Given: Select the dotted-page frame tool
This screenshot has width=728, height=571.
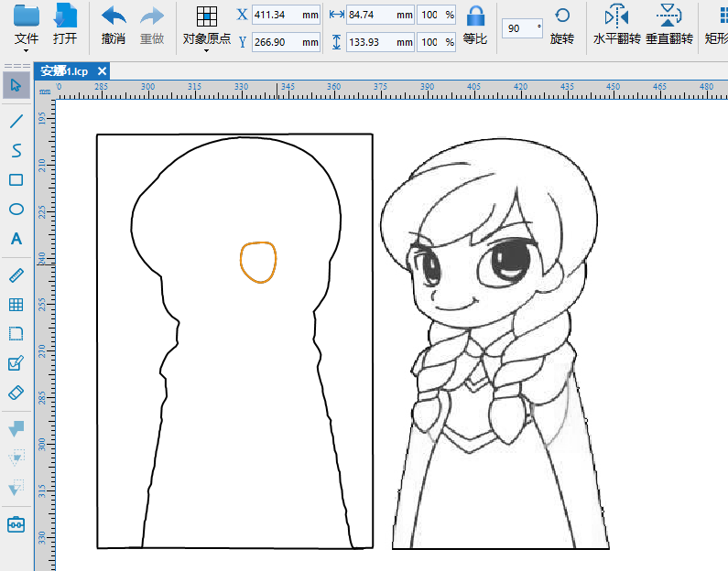Looking at the screenshot, I should 16,334.
